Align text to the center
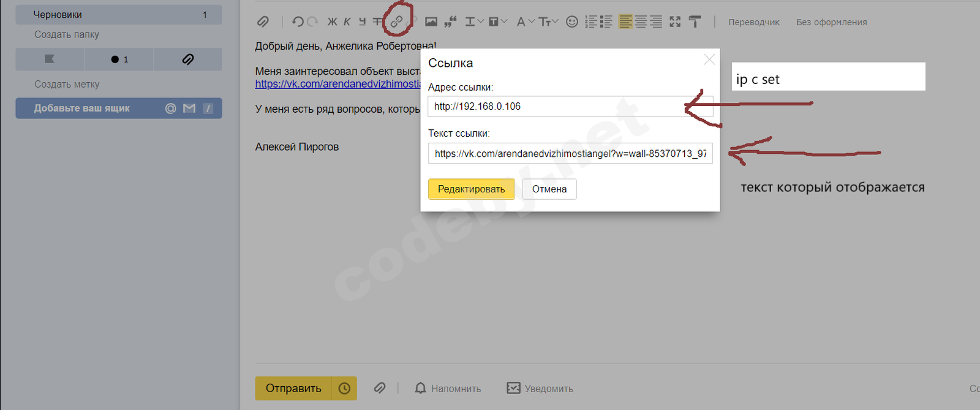Screen dimensions: 980x410 point(641,22)
